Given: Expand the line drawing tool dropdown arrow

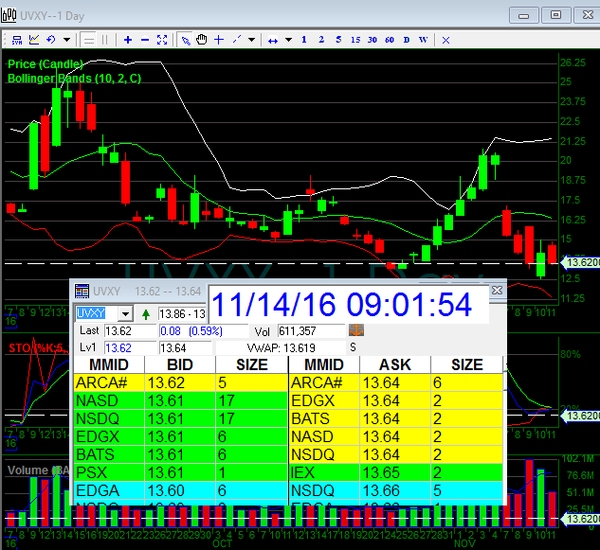Looking at the screenshot, I should [x=251, y=39].
